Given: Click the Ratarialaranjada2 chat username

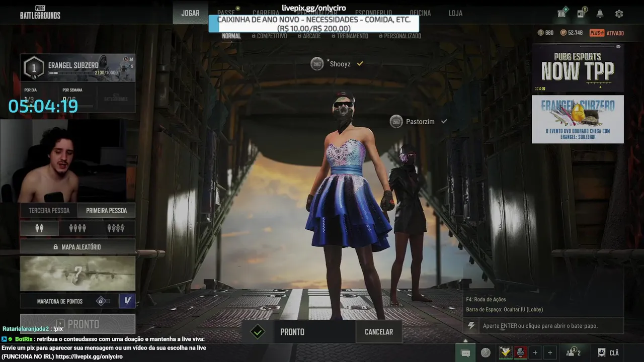Looking at the screenshot, I should [x=26, y=329].
